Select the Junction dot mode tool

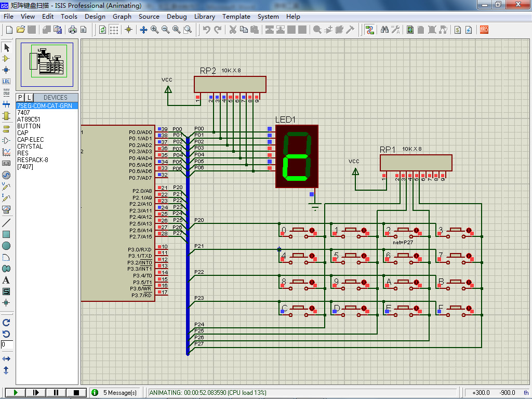click(x=6, y=70)
